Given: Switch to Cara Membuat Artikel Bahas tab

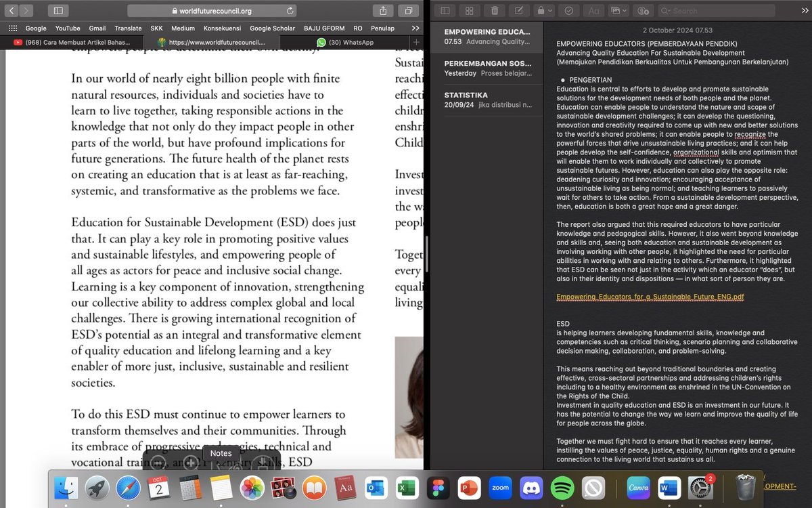Looking at the screenshot, I should pyautogui.click(x=72, y=42).
